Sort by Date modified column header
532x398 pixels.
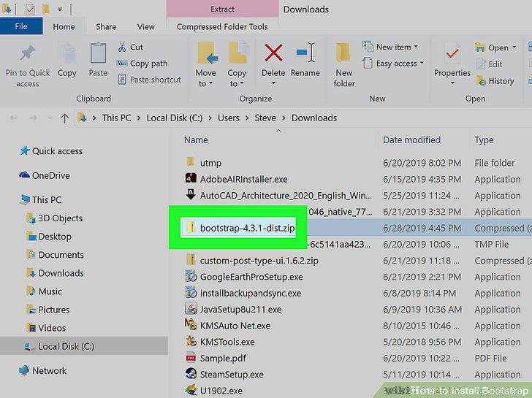[411, 139]
